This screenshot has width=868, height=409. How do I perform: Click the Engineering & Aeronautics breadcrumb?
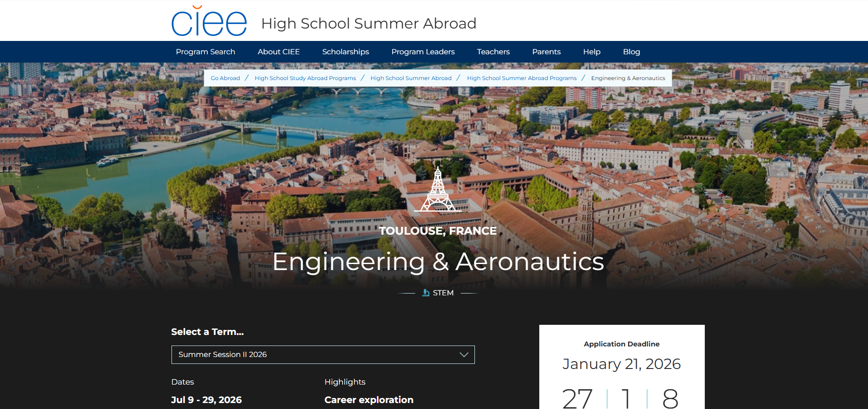[x=628, y=78]
